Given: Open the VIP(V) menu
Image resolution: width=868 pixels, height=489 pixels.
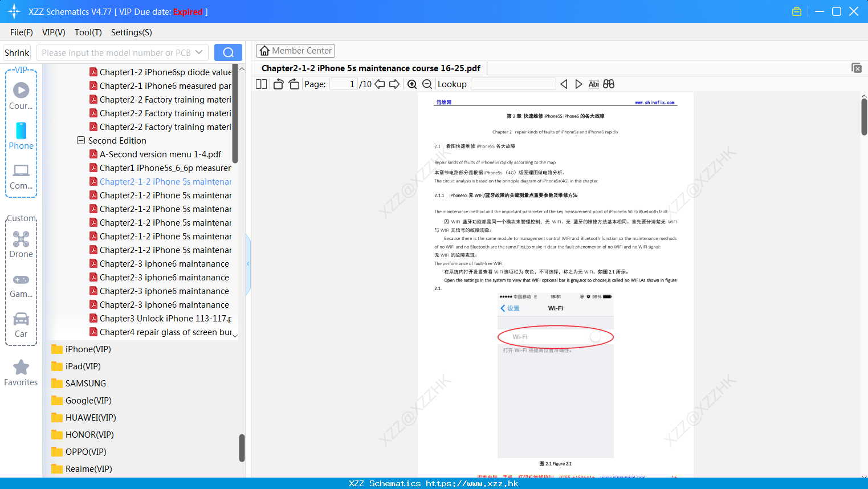Looking at the screenshot, I should pyautogui.click(x=54, y=32).
